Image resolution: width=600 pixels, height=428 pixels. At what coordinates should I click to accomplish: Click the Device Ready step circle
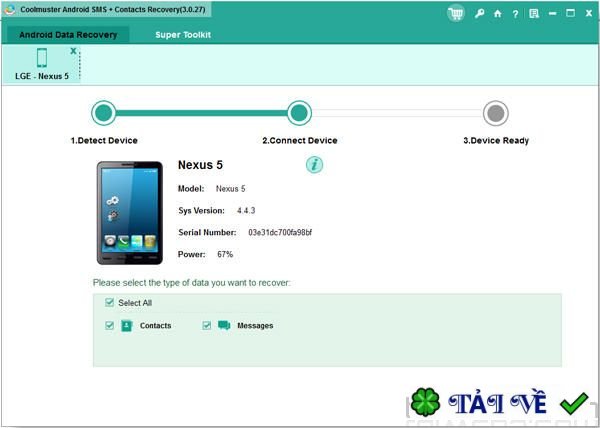(x=496, y=113)
